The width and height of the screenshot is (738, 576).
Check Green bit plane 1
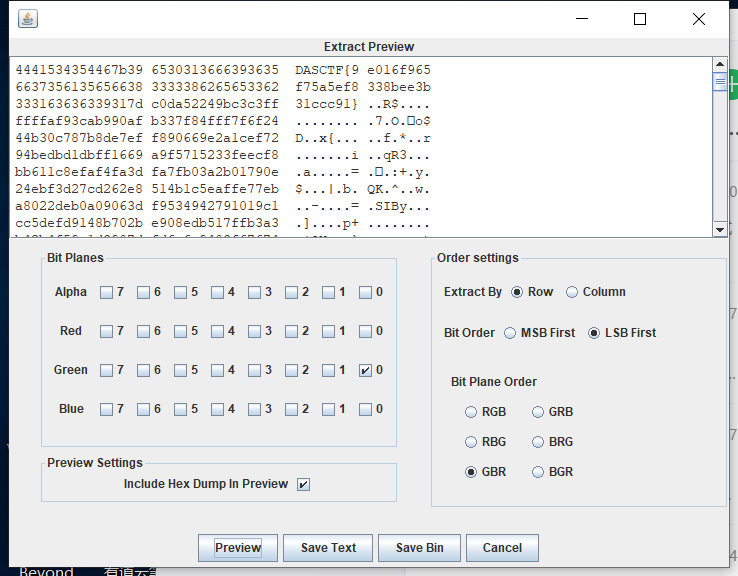(x=329, y=371)
